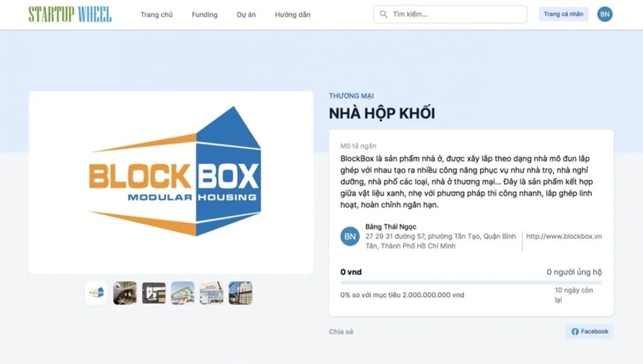Click the BN avatar in header

click(x=605, y=14)
